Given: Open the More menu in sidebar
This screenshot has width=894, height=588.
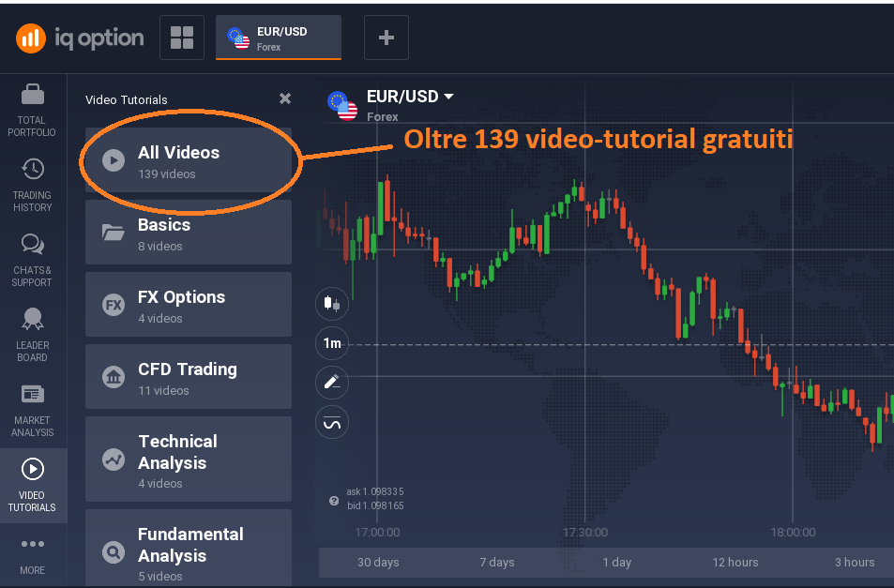Looking at the screenshot, I should point(33,556).
